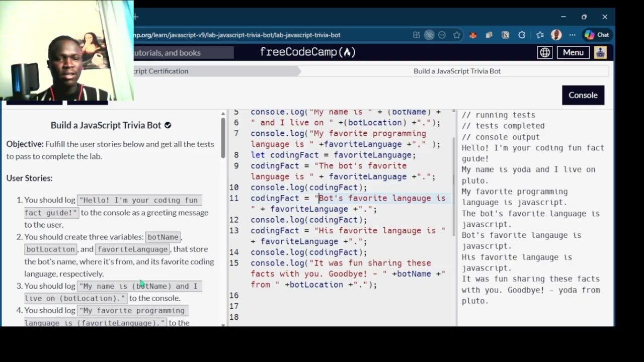Click the instructions panel scrollbar down arrow
The height and width of the screenshot is (362, 644).
tap(223, 324)
